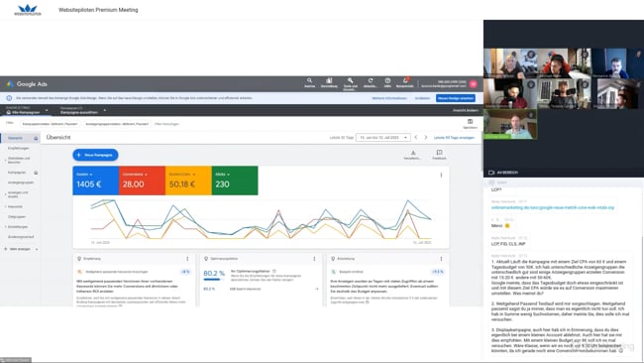The image size is (644, 363).
Task: Go to previous date range arrow
Action: [x=416, y=137]
